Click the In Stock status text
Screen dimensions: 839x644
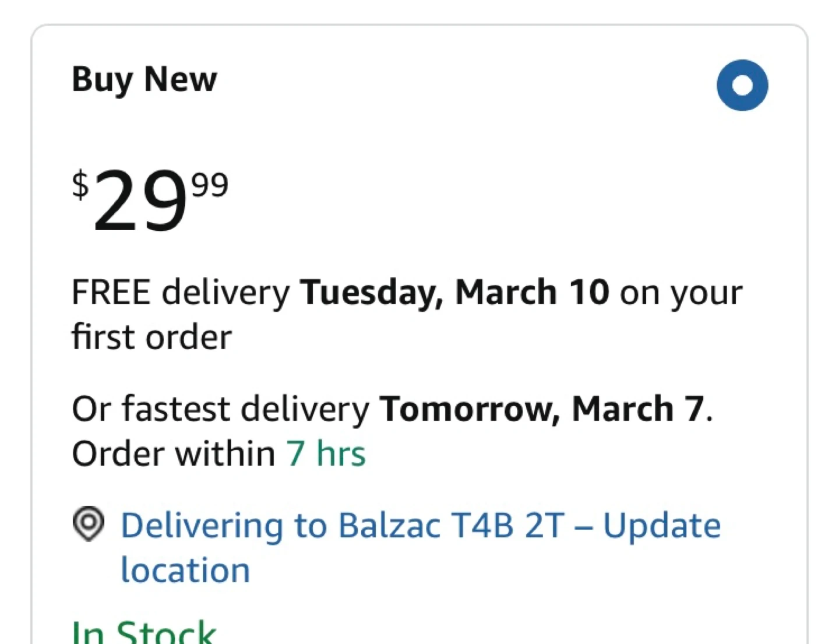coord(144,632)
